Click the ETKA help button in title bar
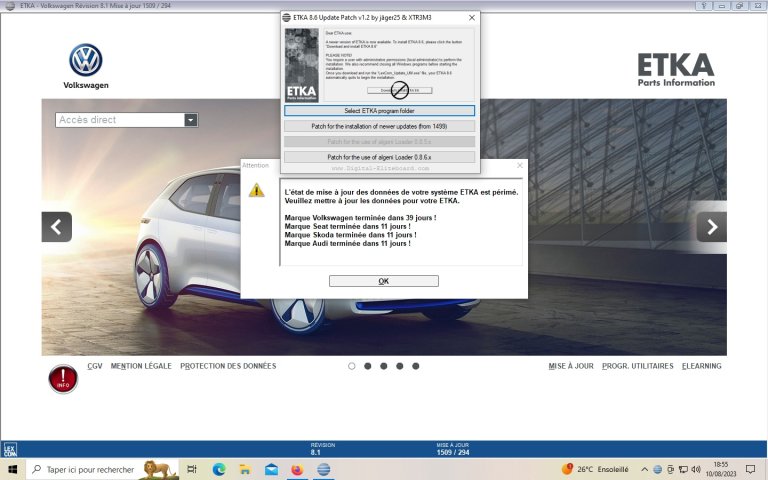 point(703,6)
